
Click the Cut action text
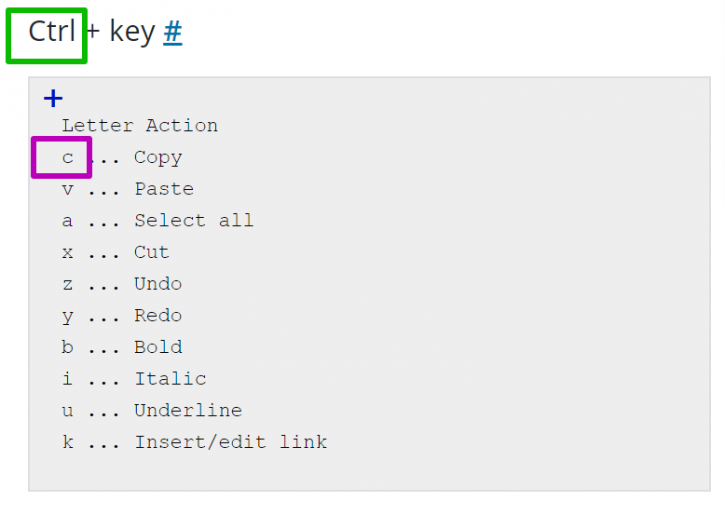pos(152,252)
